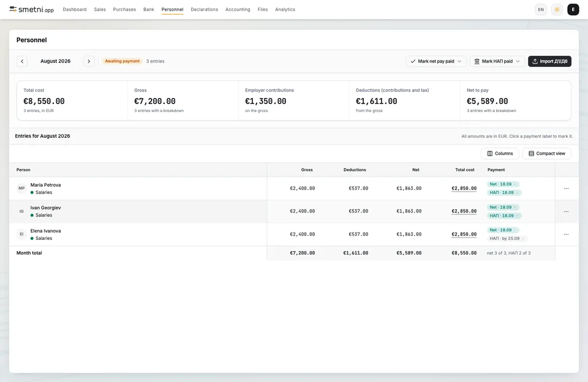This screenshot has width=588, height=382.
Task: Open the smetni.app logo home link
Action: [x=31, y=9]
